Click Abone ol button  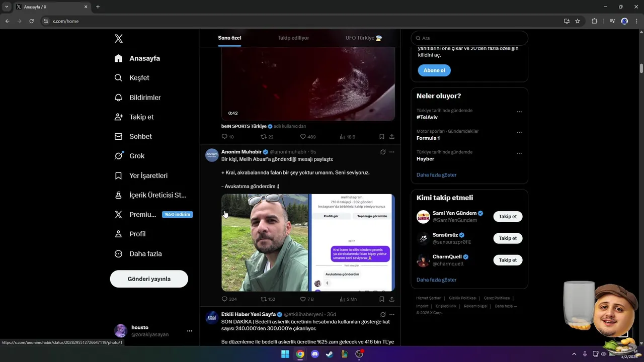point(434,70)
